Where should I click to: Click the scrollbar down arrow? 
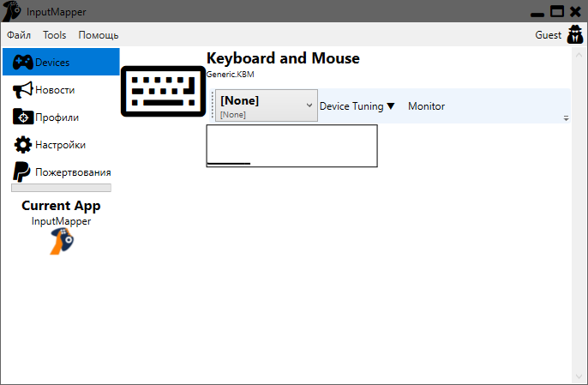point(579,376)
